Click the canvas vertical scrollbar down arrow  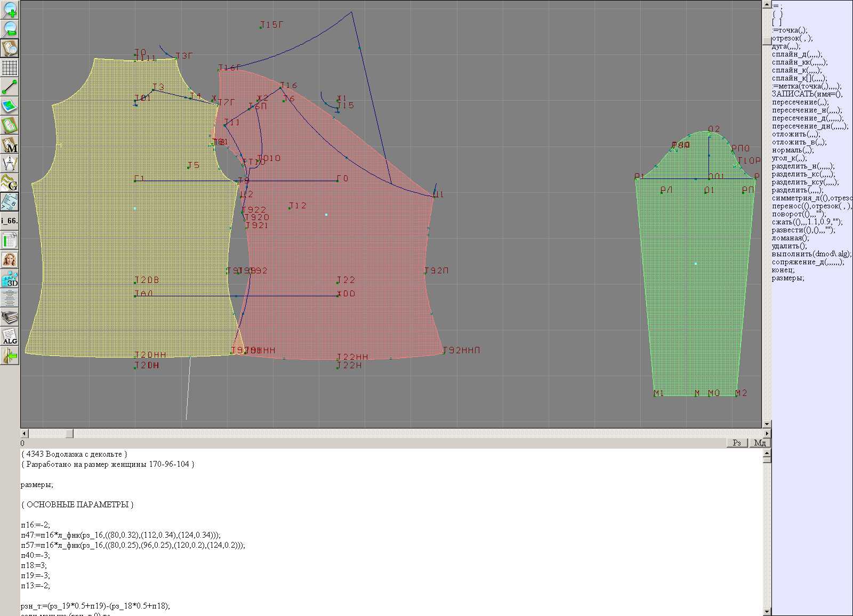(767, 424)
